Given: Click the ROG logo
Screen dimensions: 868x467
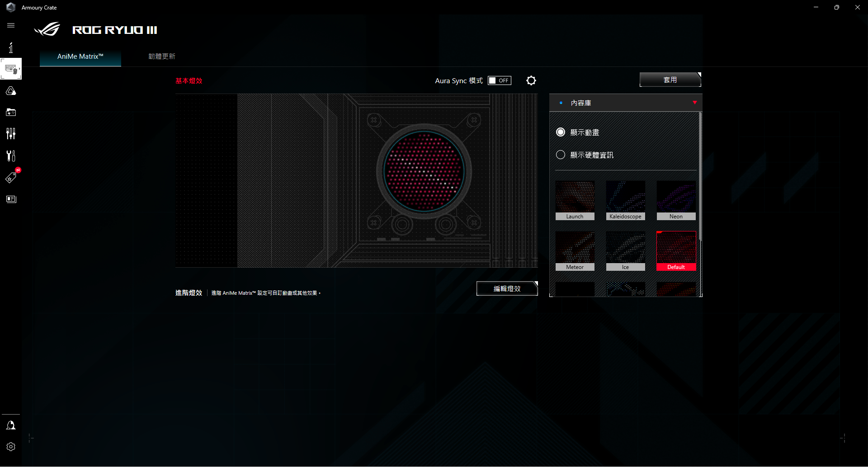Looking at the screenshot, I should (x=47, y=29).
